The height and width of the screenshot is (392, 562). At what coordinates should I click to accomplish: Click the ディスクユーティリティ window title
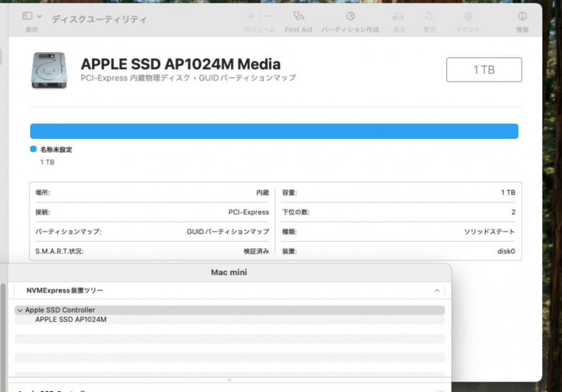pyautogui.click(x=99, y=19)
